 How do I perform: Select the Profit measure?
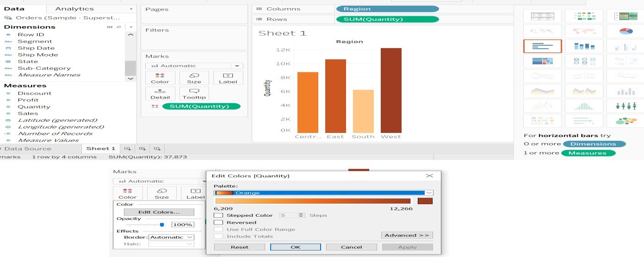pos(28,100)
